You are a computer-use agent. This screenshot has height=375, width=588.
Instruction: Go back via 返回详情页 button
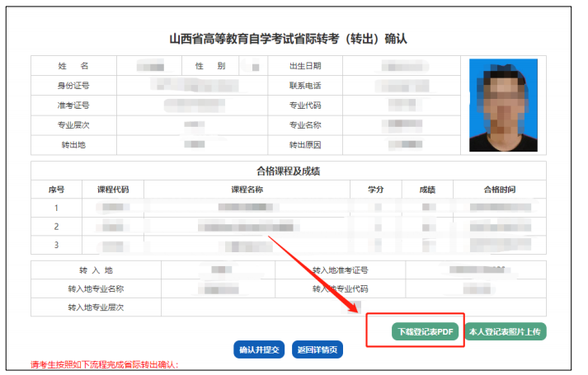[x=318, y=349]
